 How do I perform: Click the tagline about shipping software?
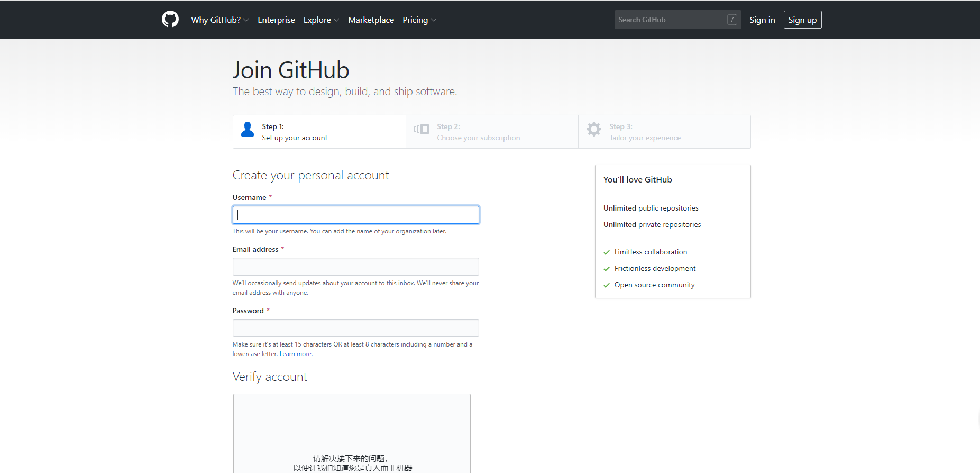(x=345, y=92)
